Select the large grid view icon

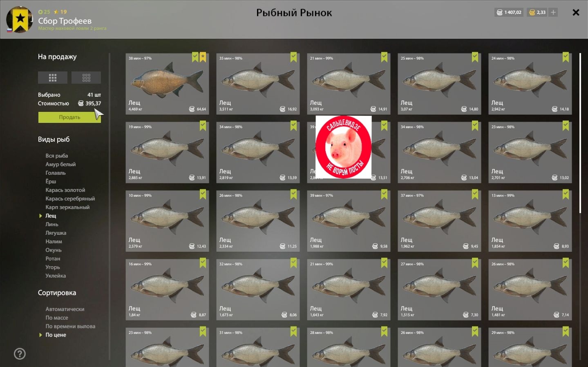coord(52,78)
